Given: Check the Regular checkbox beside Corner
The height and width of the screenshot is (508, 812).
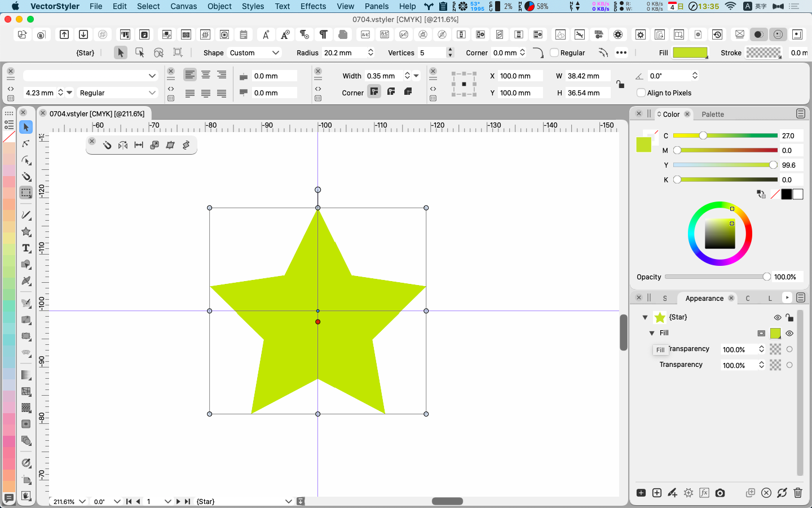Looking at the screenshot, I should click(x=554, y=52).
